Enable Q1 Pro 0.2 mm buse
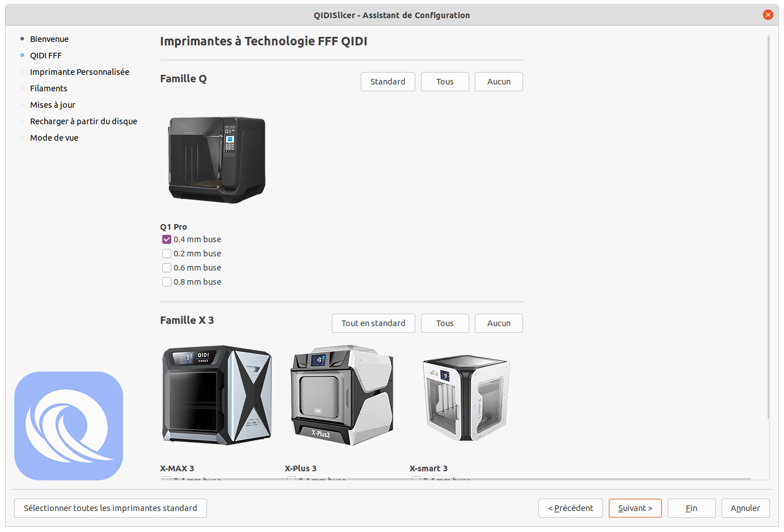Viewport: 784px width, 532px height. click(167, 254)
